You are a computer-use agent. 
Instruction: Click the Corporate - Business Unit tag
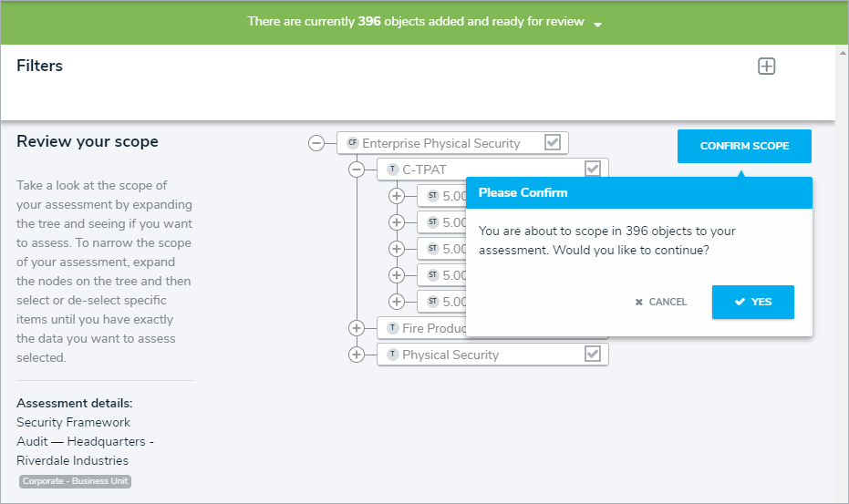76,481
